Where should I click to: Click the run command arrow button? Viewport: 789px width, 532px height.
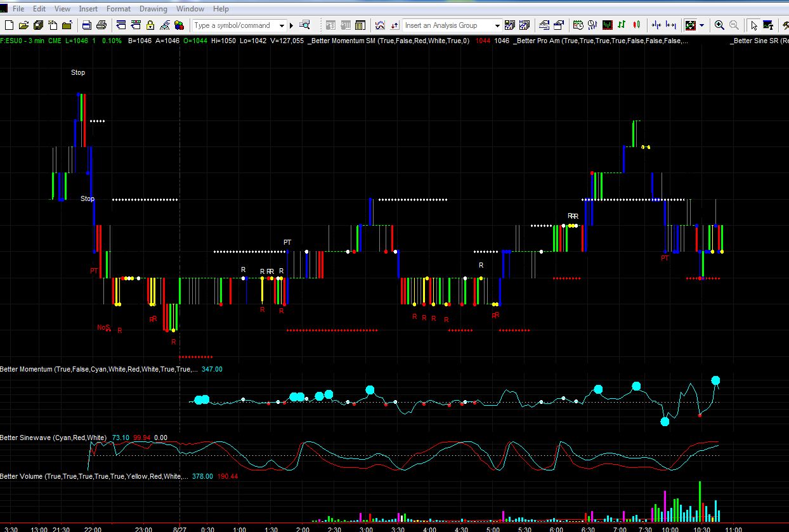coord(292,25)
